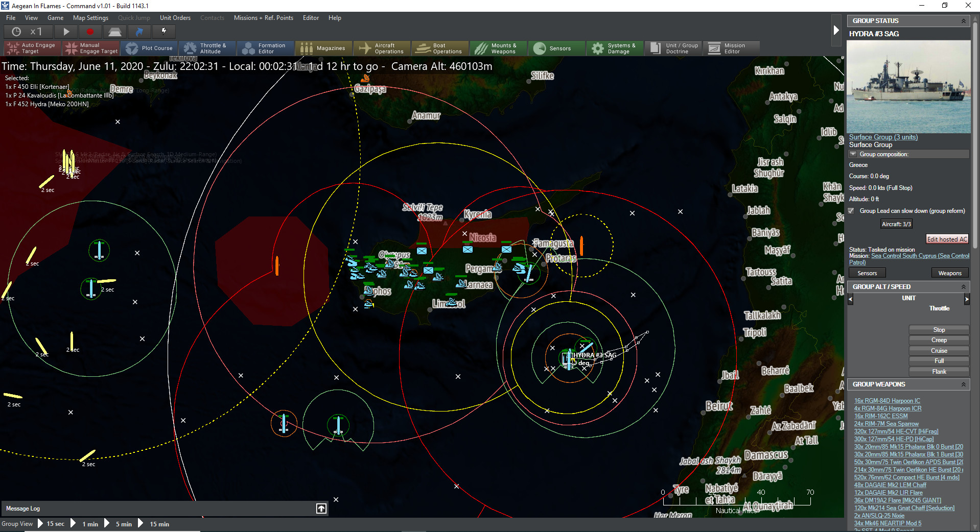This screenshot has height=532, width=980.
Task: Toggle recording with the red record icon
Action: [x=90, y=31]
